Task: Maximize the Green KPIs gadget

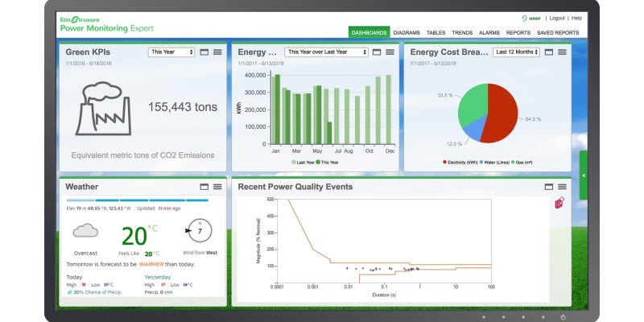Action: (x=204, y=52)
